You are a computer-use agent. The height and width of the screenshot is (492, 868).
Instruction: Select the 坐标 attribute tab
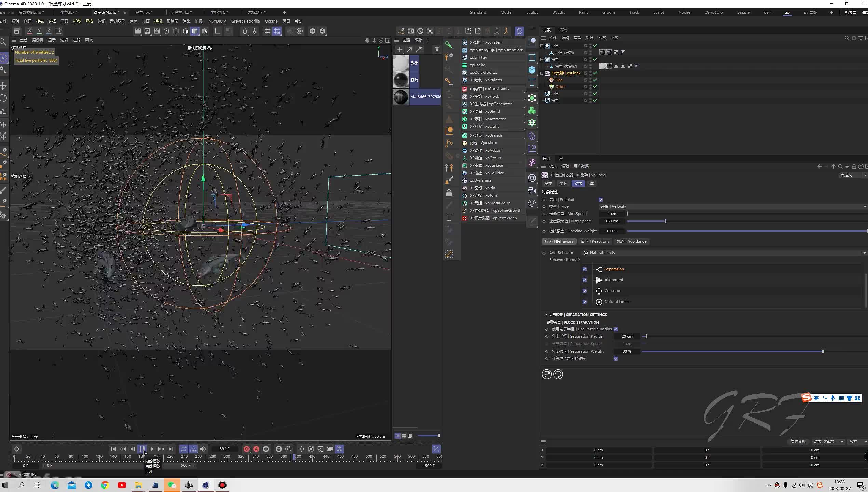pyautogui.click(x=563, y=183)
